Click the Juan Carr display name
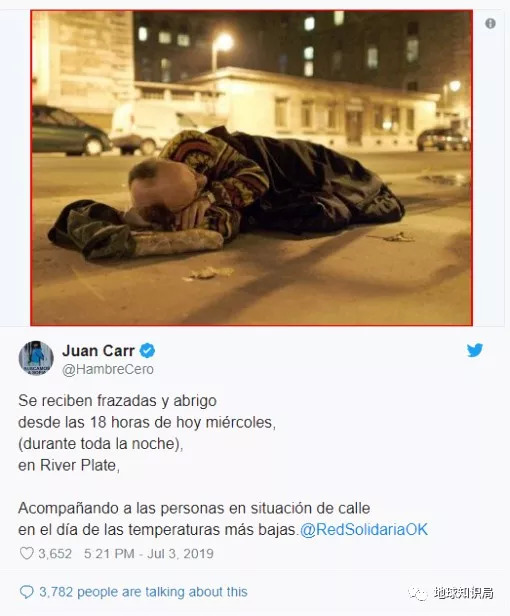The width and height of the screenshot is (510, 616). point(98,350)
